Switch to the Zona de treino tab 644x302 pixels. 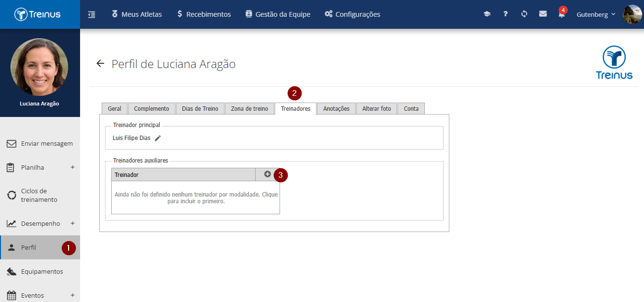[x=249, y=108]
